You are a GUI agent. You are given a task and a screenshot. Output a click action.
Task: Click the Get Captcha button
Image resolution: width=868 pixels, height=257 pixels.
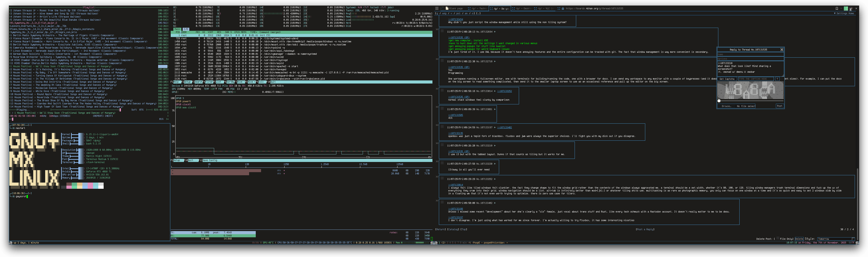[727, 79]
